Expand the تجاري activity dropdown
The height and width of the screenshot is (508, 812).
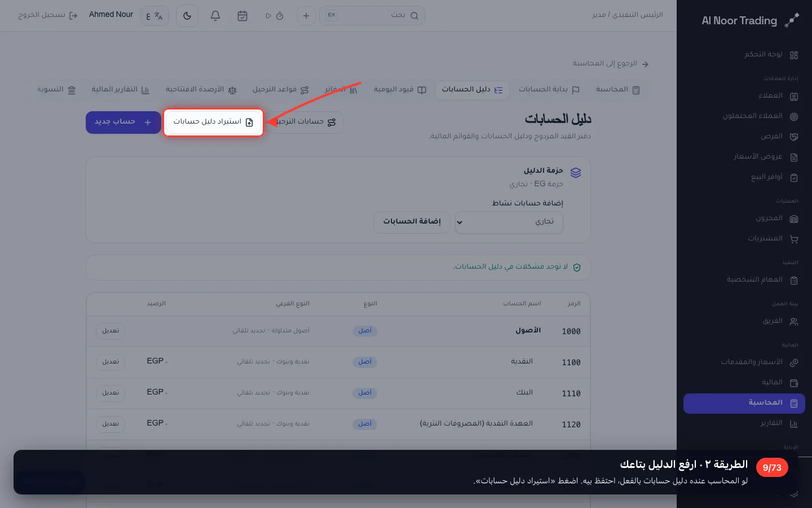click(509, 222)
